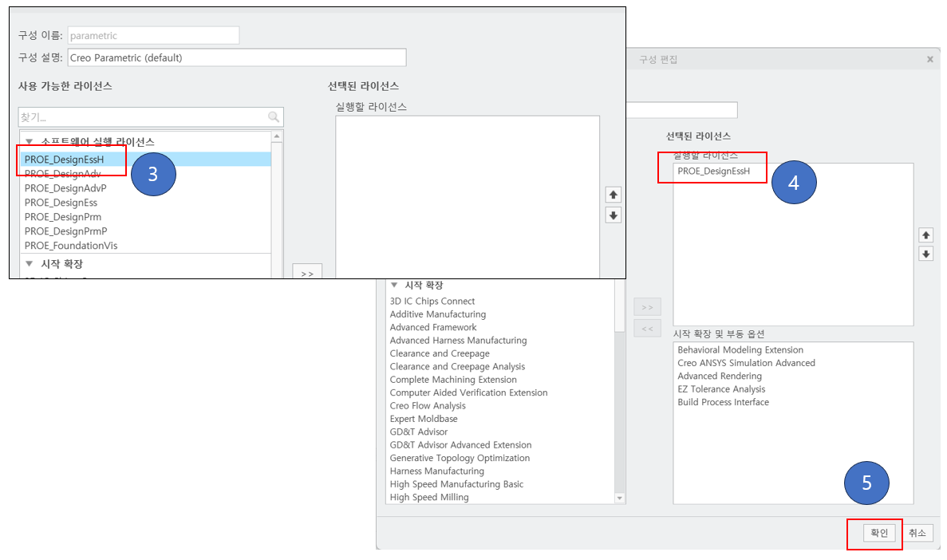This screenshot has height=560, width=947.
Task: Select PROE_DesignAdvP license
Action: coord(65,188)
